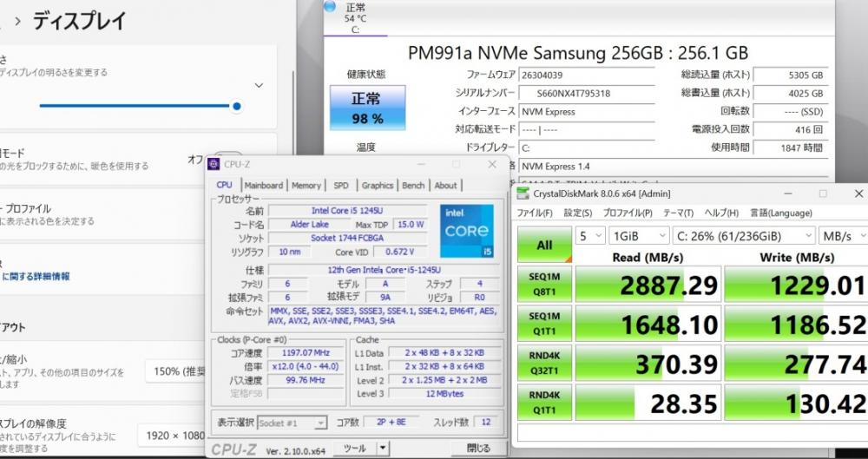Open ヘルプ(H) menu in CrystalDiskMark

721,213
